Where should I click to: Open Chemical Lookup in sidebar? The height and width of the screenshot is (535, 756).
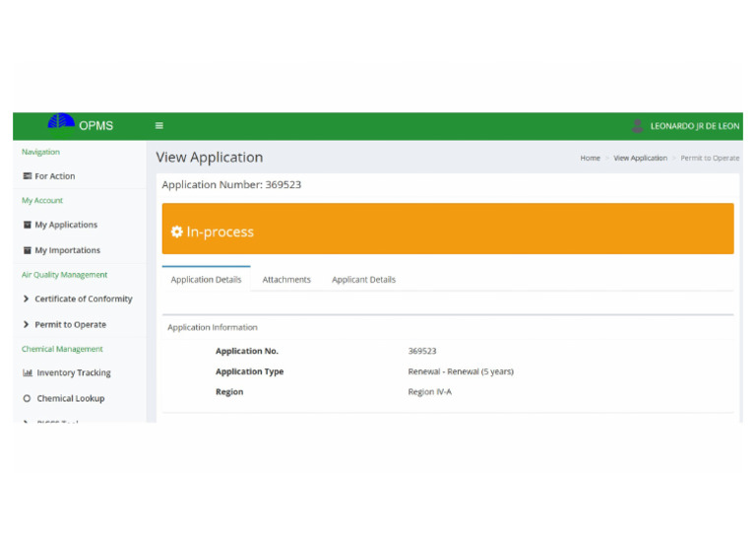80,398
